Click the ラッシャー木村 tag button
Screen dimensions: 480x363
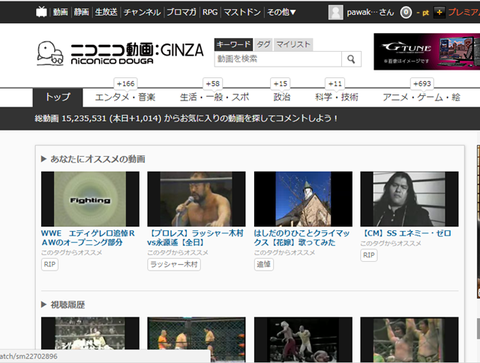tap(174, 264)
